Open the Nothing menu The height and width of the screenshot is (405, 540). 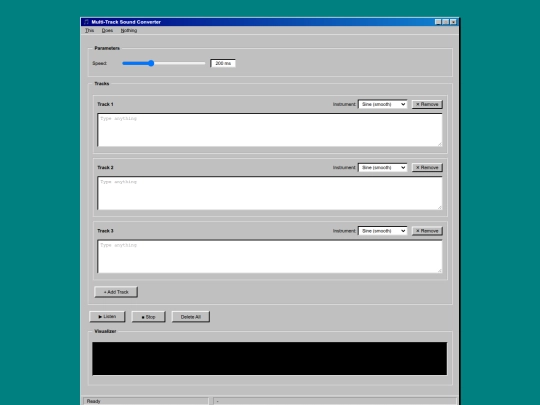point(129,30)
